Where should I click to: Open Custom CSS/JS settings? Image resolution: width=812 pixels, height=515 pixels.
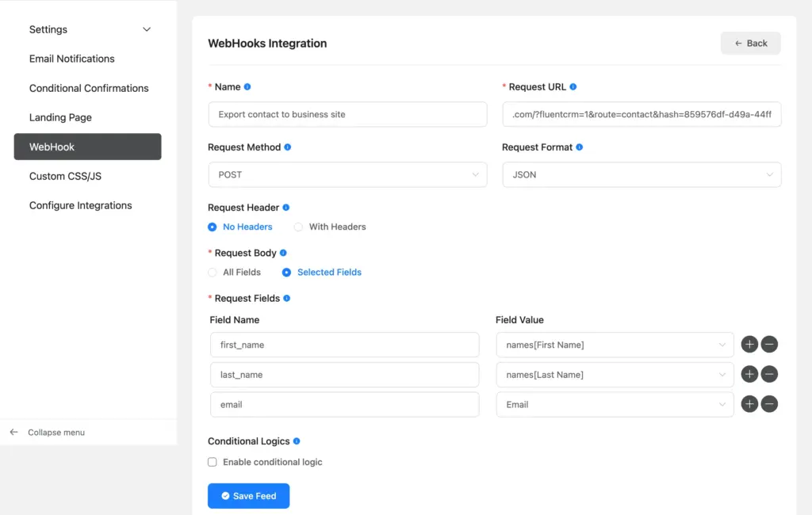(x=65, y=176)
